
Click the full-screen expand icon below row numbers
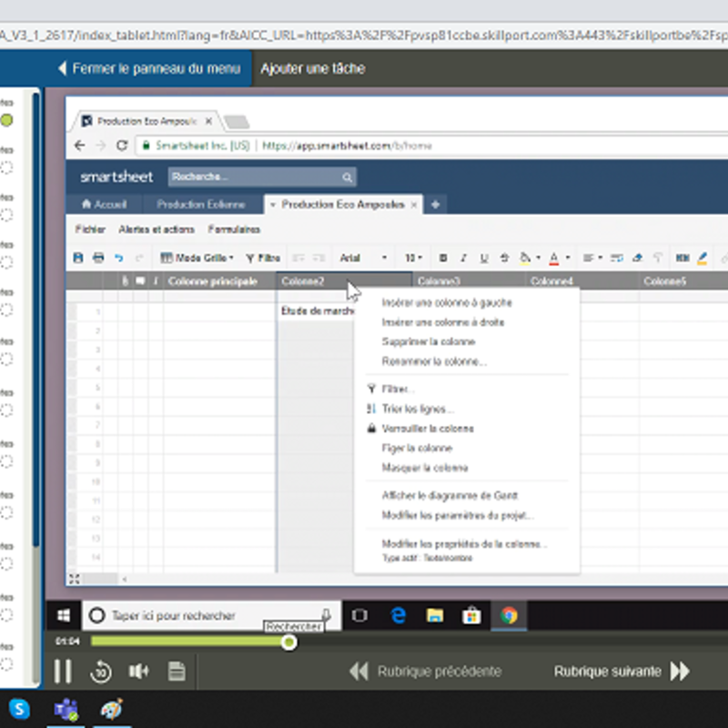(75, 579)
